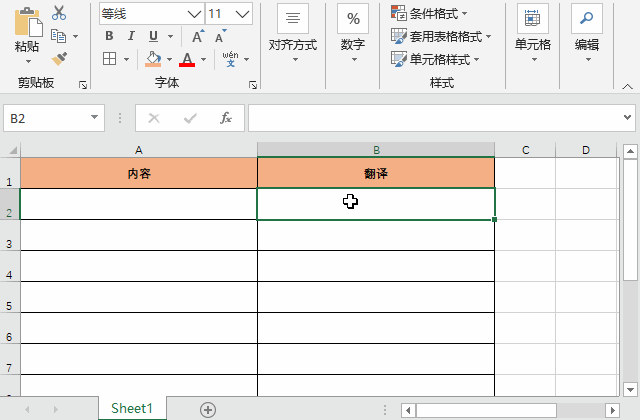
Task: Open Cell Styles (单元格样式)
Action: point(435,59)
